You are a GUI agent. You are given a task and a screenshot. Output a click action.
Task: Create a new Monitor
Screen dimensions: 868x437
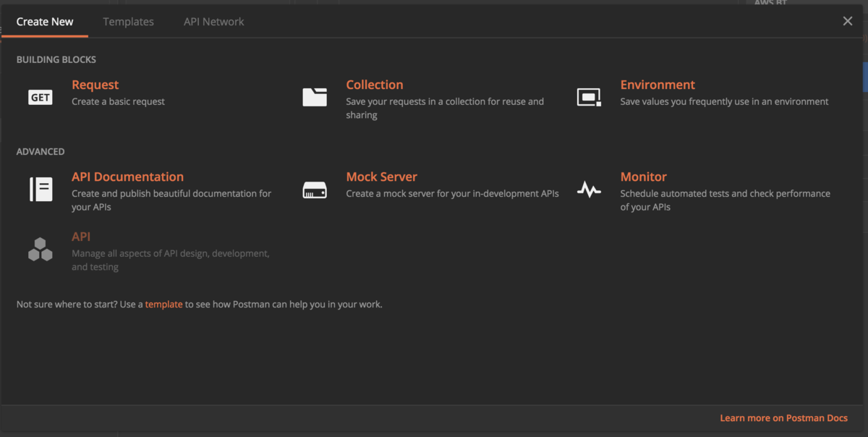coord(643,177)
